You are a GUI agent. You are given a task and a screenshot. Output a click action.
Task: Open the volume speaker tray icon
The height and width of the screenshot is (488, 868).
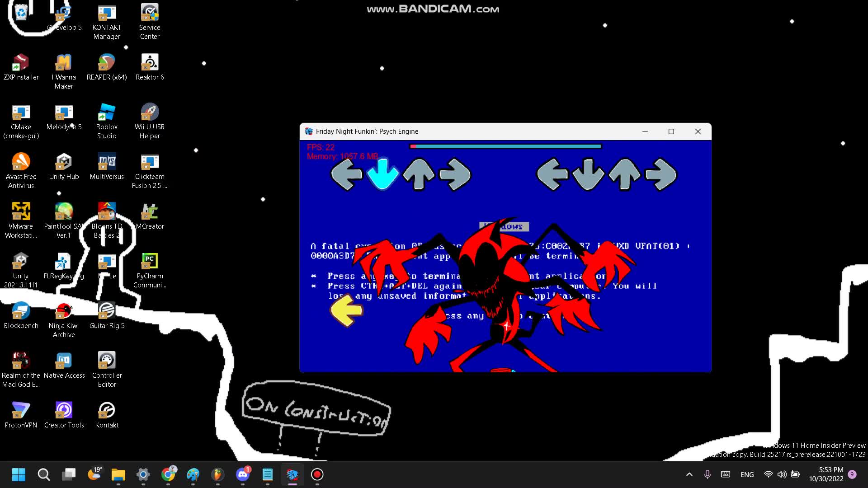click(782, 474)
